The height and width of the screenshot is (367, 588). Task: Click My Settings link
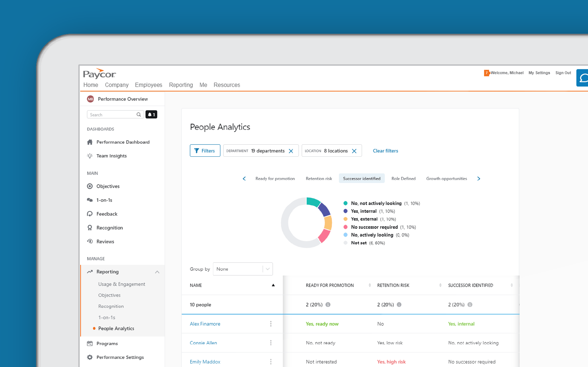pyautogui.click(x=539, y=73)
